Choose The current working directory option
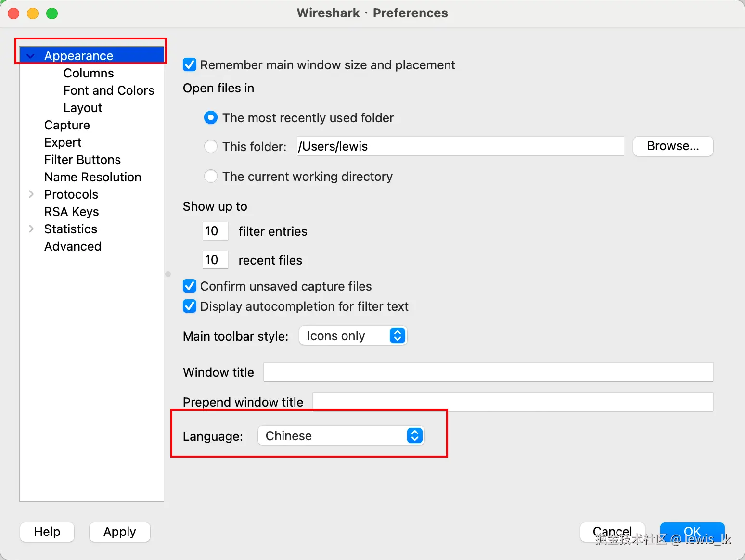 pyautogui.click(x=211, y=177)
